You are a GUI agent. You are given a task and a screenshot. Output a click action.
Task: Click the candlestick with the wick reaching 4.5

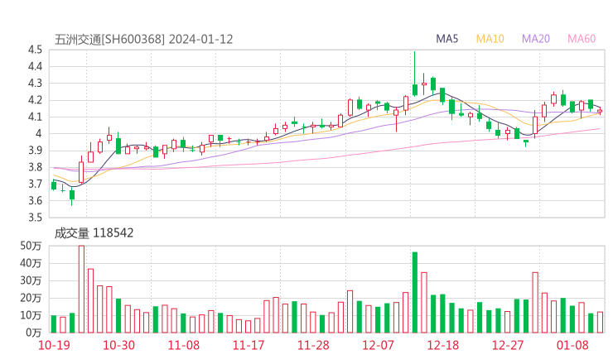coord(415,74)
